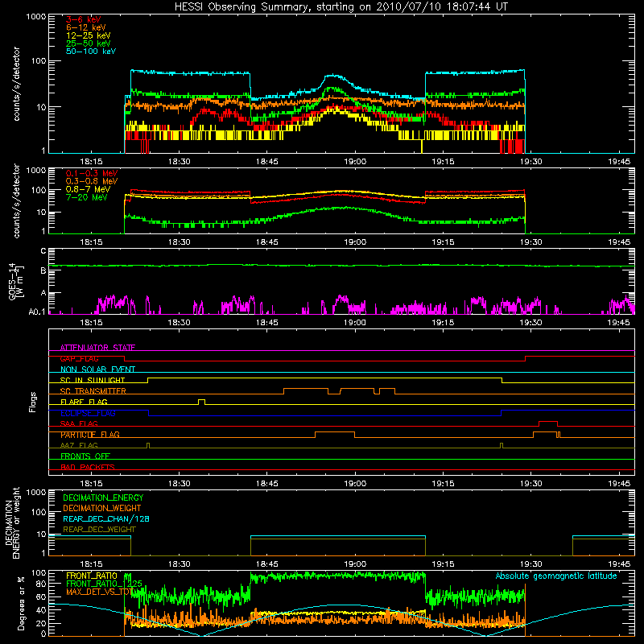Image resolution: width=644 pixels, height=644 pixels.
Task: Click the HESSI Observing Summary title
Action: click(x=341, y=7)
